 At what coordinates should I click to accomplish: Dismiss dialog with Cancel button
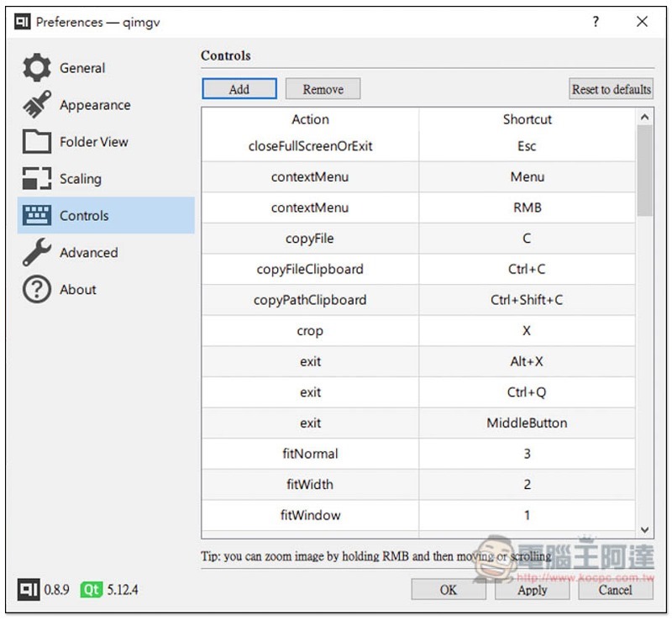(x=616, y=590)
